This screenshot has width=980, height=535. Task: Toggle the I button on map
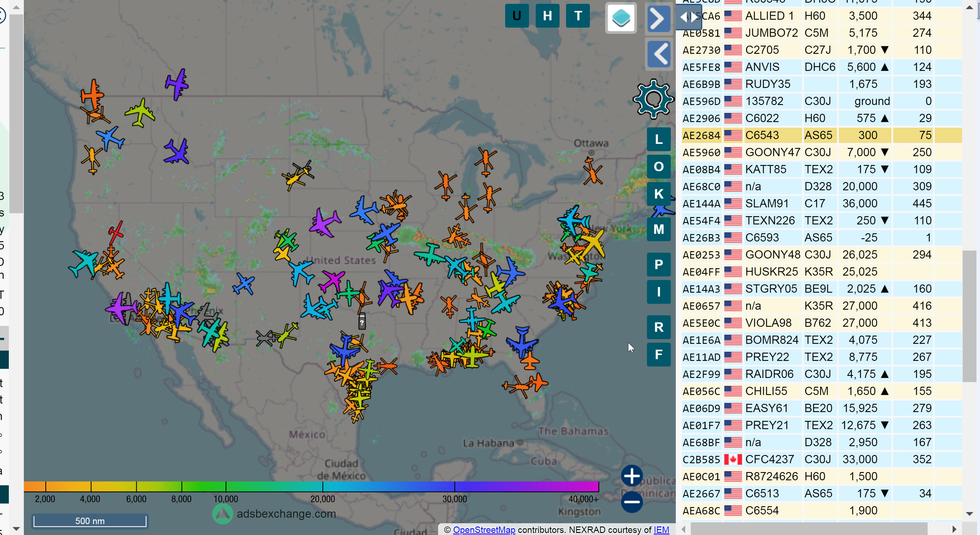click(658, 292)
